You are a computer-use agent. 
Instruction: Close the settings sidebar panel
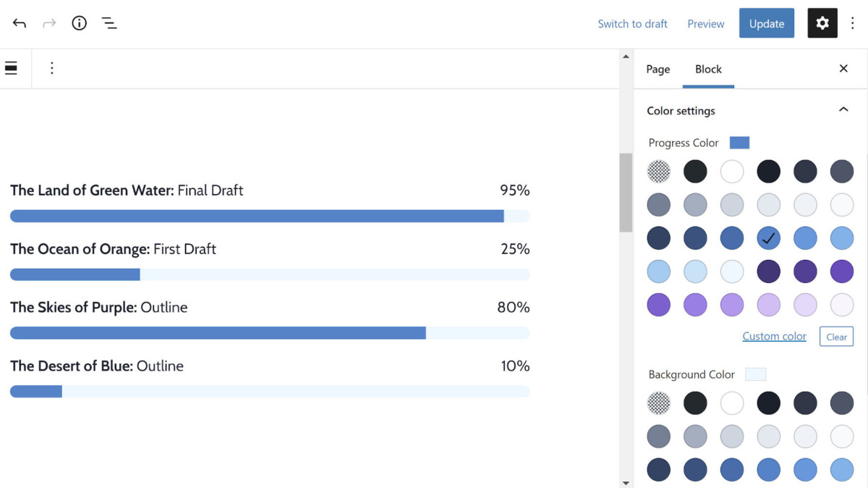pos(843,69)
